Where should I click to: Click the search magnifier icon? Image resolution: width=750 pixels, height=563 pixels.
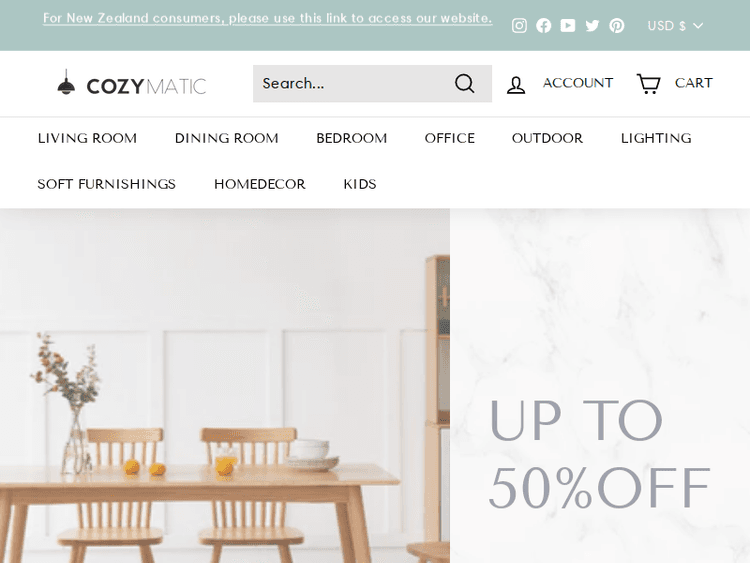coord(464,83)
